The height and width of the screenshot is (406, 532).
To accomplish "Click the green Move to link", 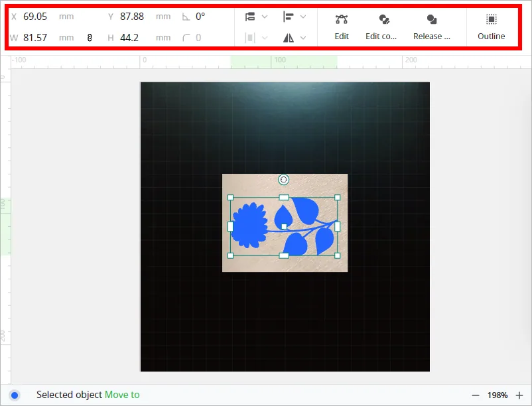I will click(122, 395).
